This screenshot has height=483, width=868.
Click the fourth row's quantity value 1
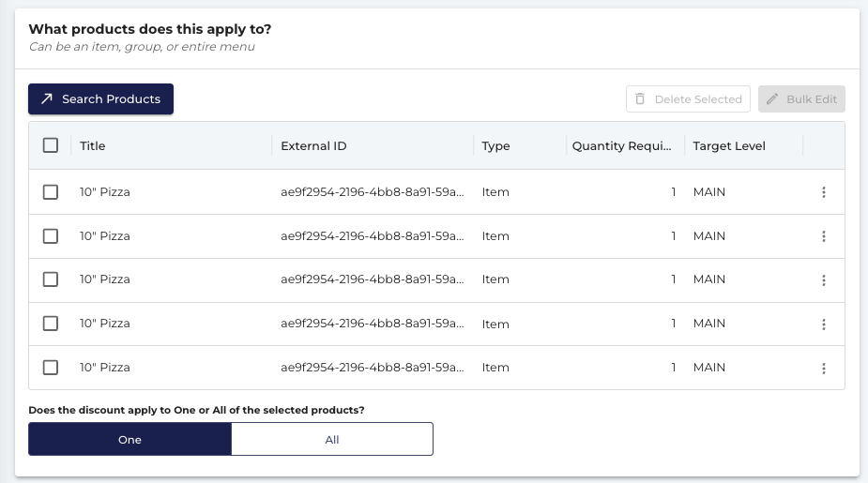coord(673,324)
